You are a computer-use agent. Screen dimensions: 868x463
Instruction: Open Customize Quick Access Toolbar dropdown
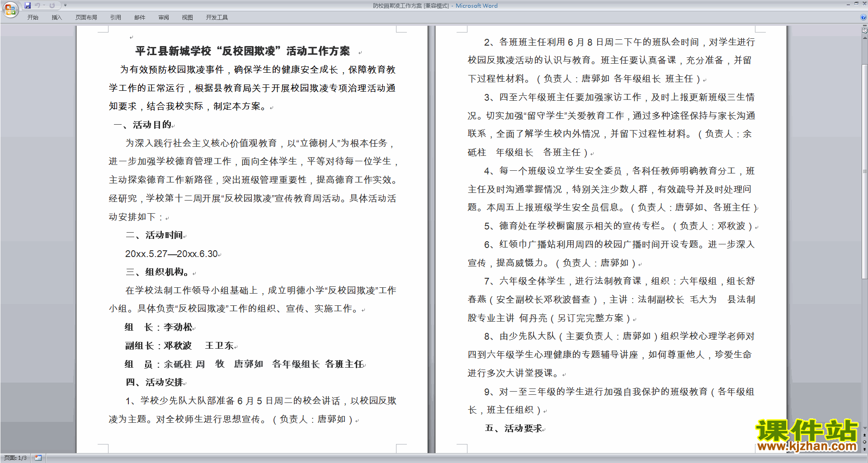coord(65,5)
